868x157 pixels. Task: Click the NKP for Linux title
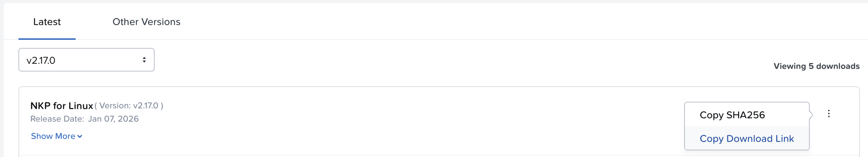(x=62, y=106)
